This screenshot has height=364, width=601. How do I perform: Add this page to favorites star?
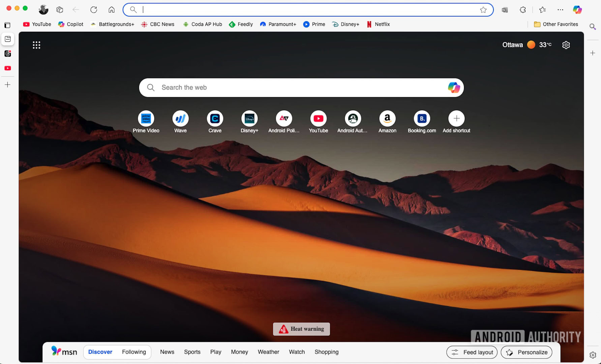point(483,10)
